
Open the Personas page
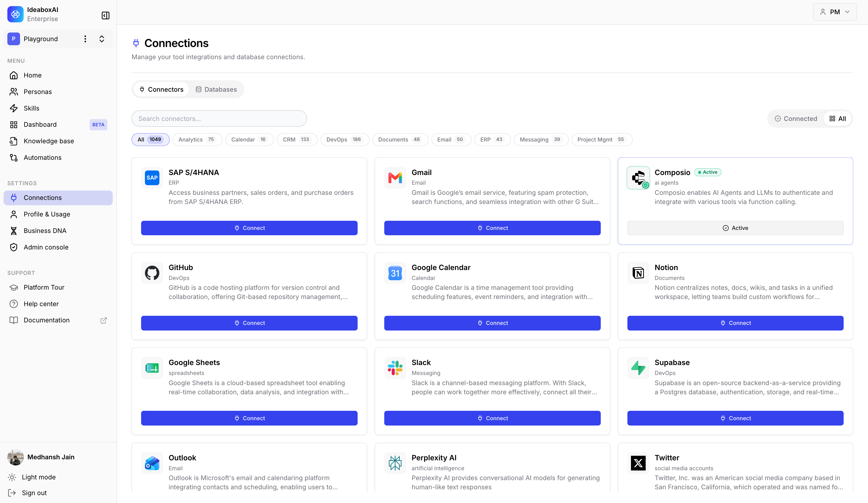[58, 92]
